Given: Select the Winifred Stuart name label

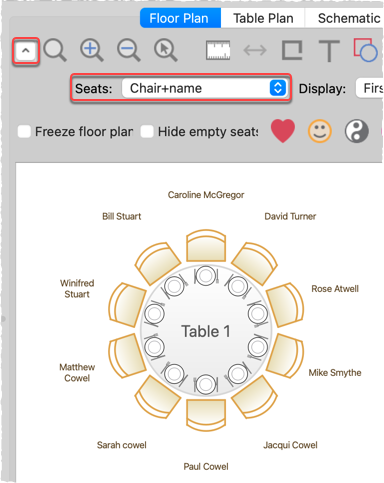Looking at the screenshot, I should point(77,288).
